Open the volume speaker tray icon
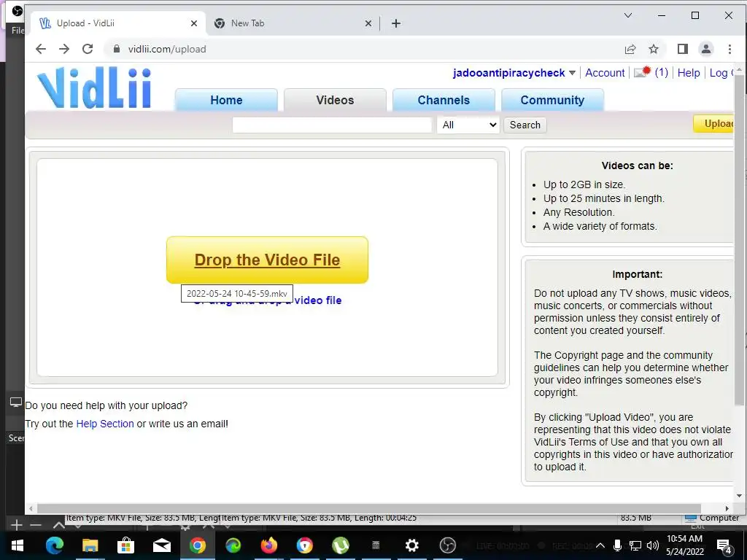 (653, 545)
